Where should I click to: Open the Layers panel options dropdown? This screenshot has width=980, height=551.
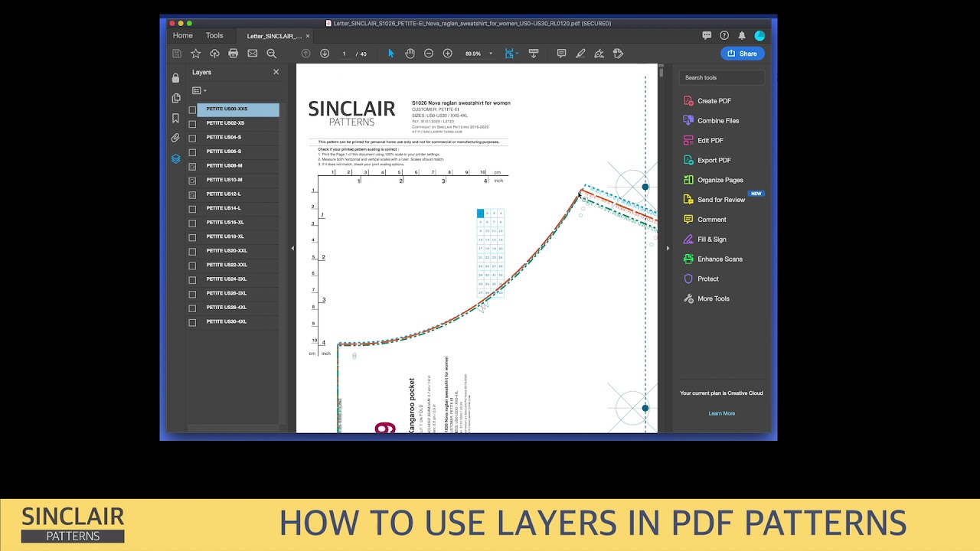[x=199, y=90]
